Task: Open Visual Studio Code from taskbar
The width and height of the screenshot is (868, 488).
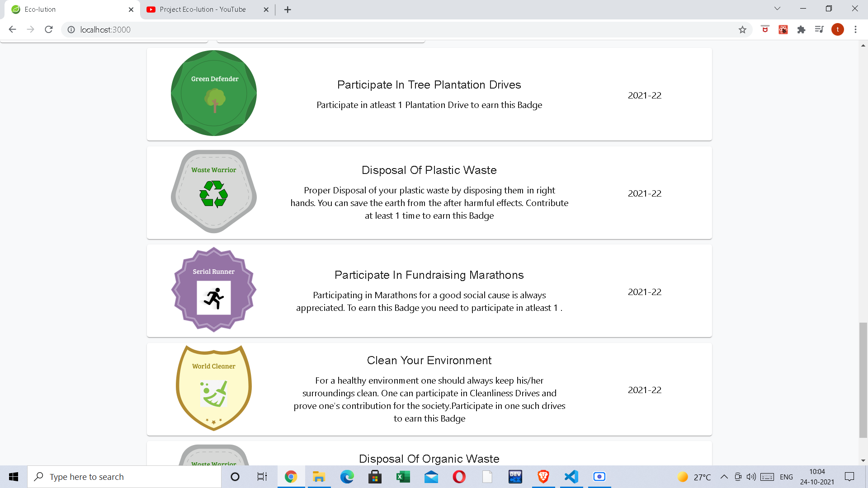Action: [571, 477]
